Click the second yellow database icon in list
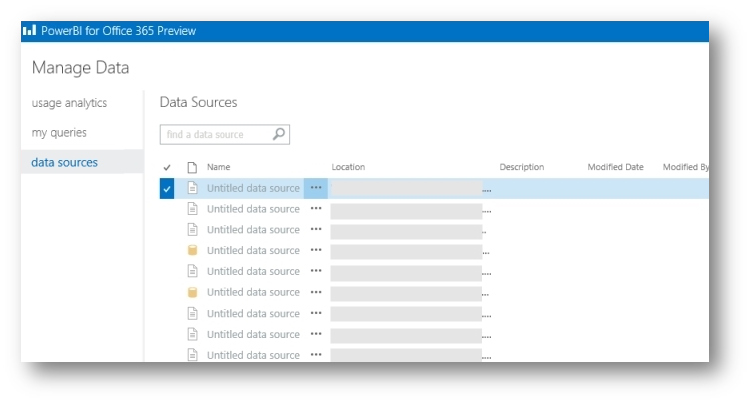The height and width of the screenshot is (404, 751). coord(192,293)
